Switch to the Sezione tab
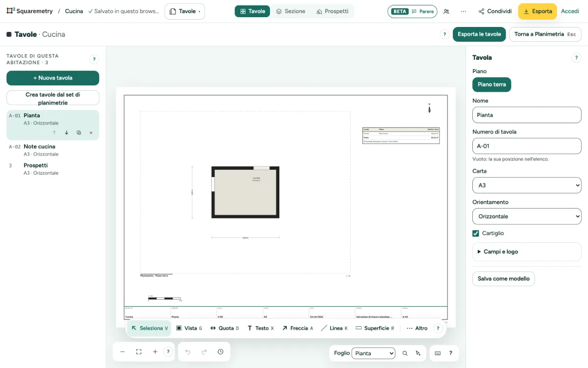Viewport: 588px width, 368px height. tap(291, 11)
